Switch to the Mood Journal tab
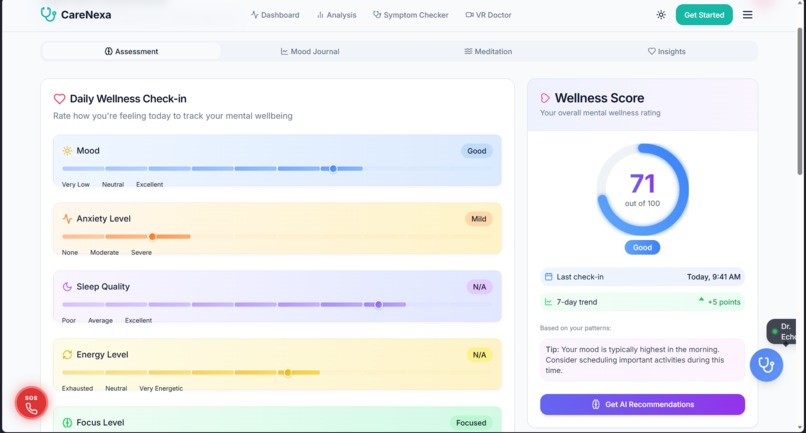The height and width of the screenshot is (433, 806). [x=310, y=51]
